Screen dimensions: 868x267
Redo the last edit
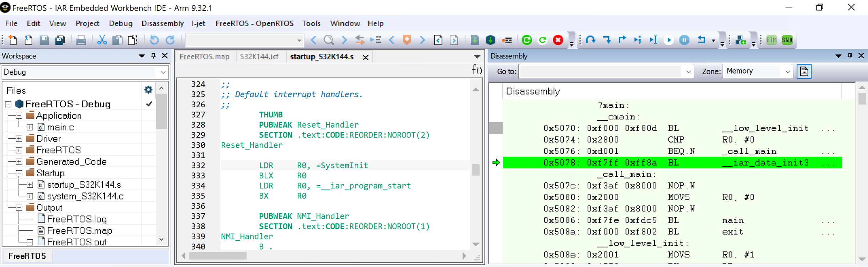click(170, 40)
